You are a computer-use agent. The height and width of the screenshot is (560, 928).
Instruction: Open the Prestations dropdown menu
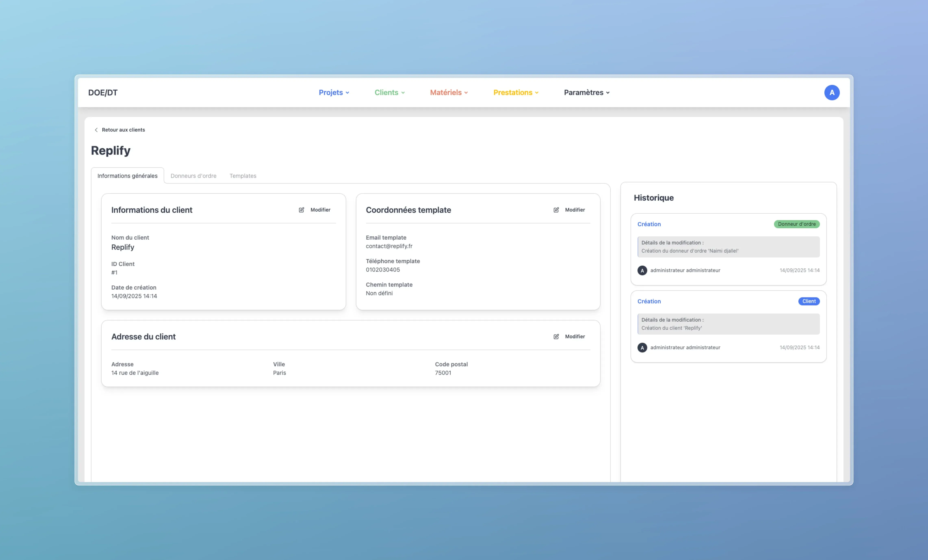tap(516, 93)
